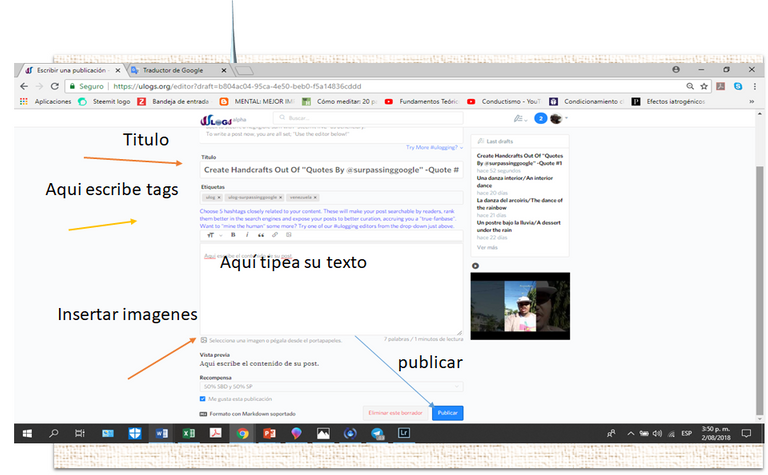Viewport: 768px width, 475px height.
Task: Toggle the "Me gusta esta publicación" checkbox
Action: (203, 398)
